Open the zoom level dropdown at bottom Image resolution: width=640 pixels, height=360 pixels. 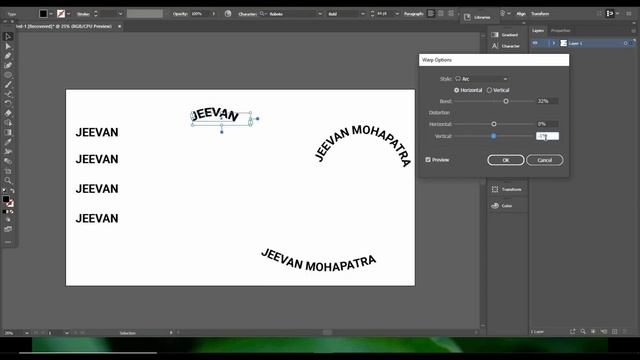tap(27, 333)
